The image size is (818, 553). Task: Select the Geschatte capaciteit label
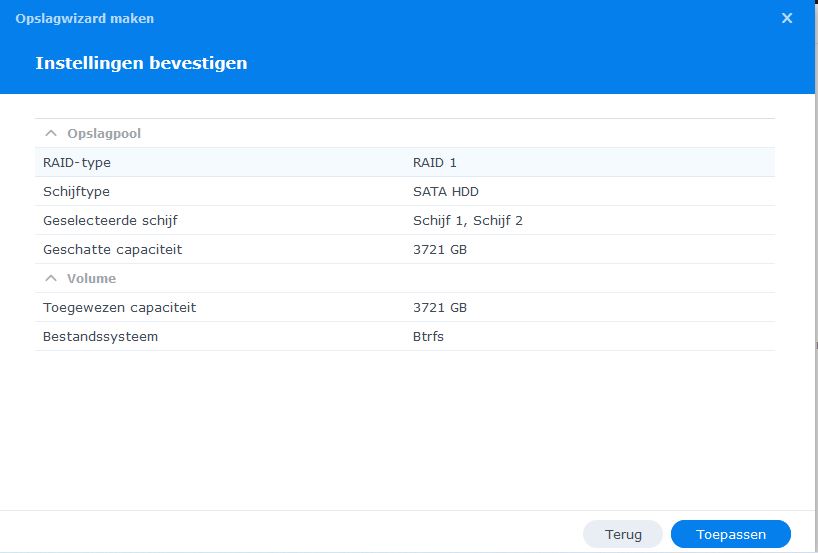point(112,249)
